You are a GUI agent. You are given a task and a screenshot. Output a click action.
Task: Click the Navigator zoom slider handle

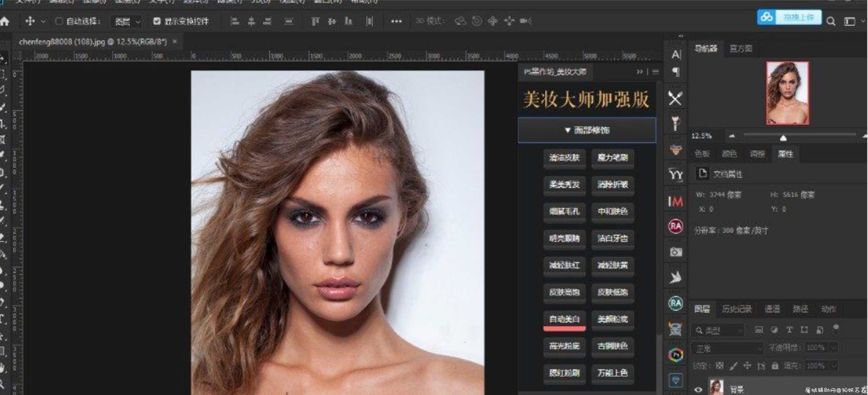(783, 138)
